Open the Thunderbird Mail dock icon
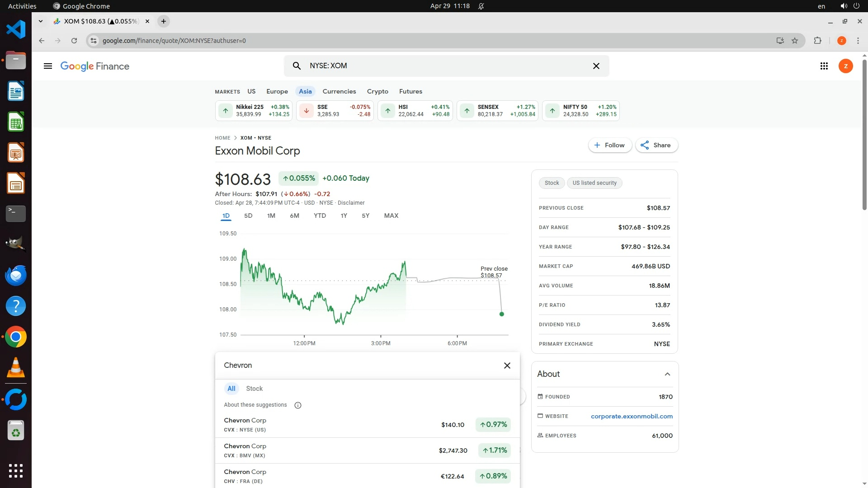868x488 pixels. pyautogui.click(x=16, y=276)
